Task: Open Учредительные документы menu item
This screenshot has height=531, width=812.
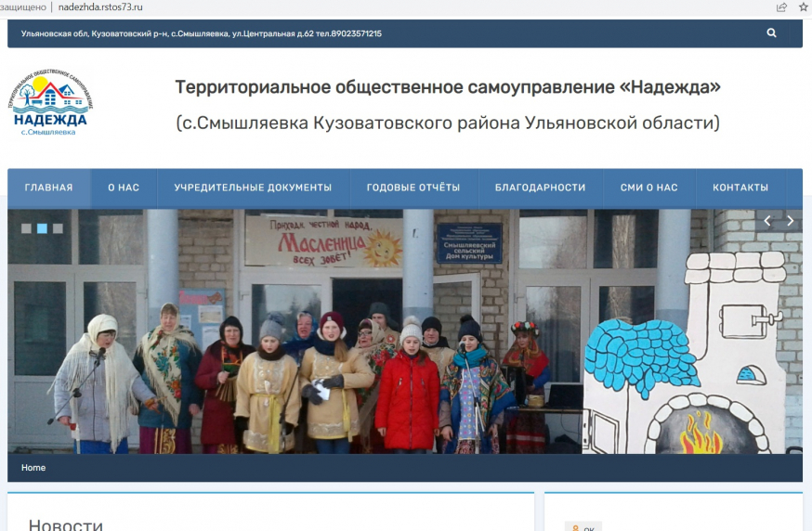Action: pyautogui.click(x=253, y=188)
